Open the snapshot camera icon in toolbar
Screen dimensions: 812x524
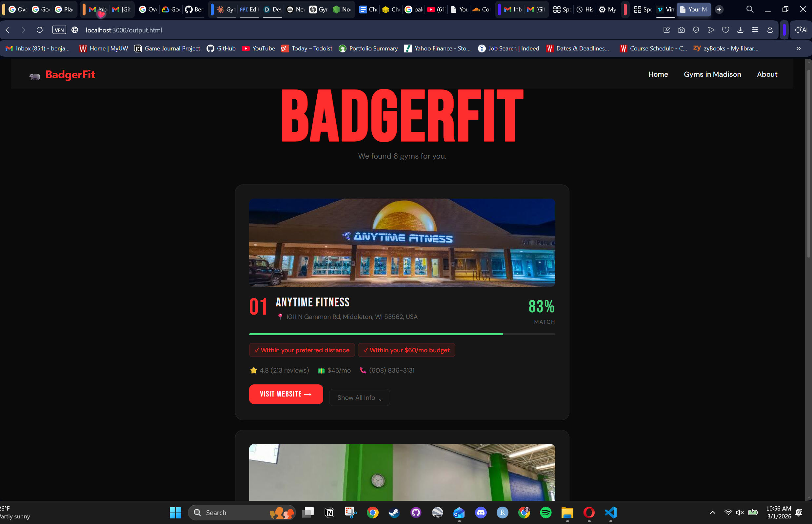pyautogui.click(x=681, y=30)
